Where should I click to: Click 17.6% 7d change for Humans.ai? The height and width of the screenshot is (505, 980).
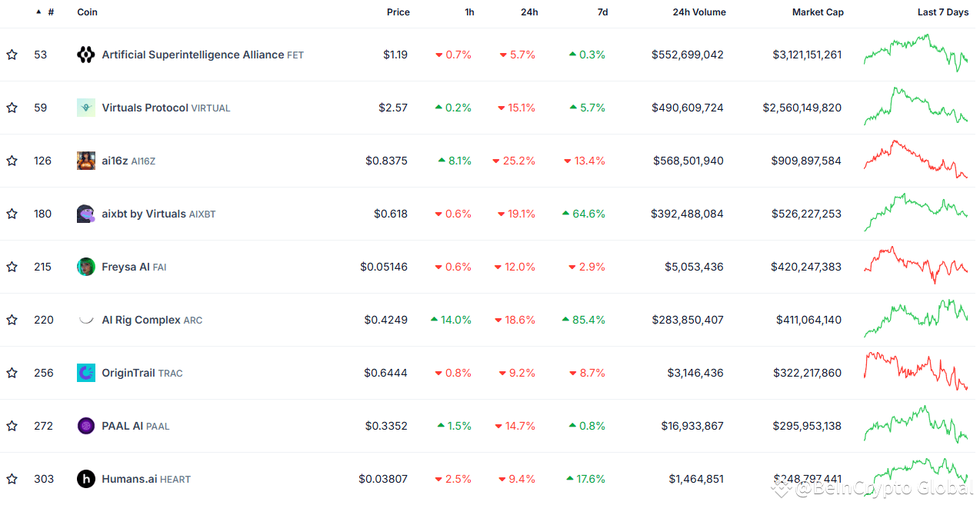585,479
